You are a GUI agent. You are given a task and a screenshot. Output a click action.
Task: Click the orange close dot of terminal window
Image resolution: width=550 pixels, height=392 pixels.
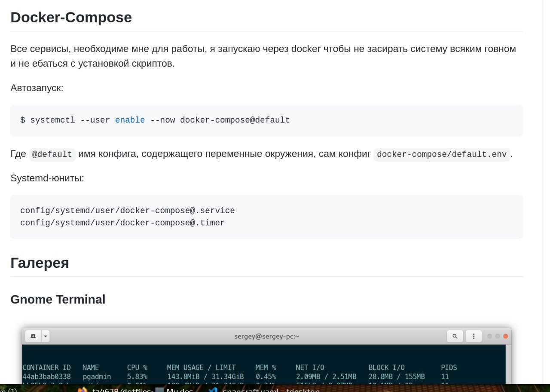505,336
